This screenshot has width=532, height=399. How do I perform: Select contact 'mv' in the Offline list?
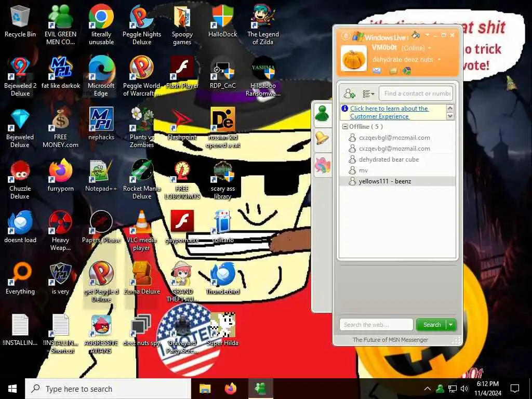[x=397, y=170]
